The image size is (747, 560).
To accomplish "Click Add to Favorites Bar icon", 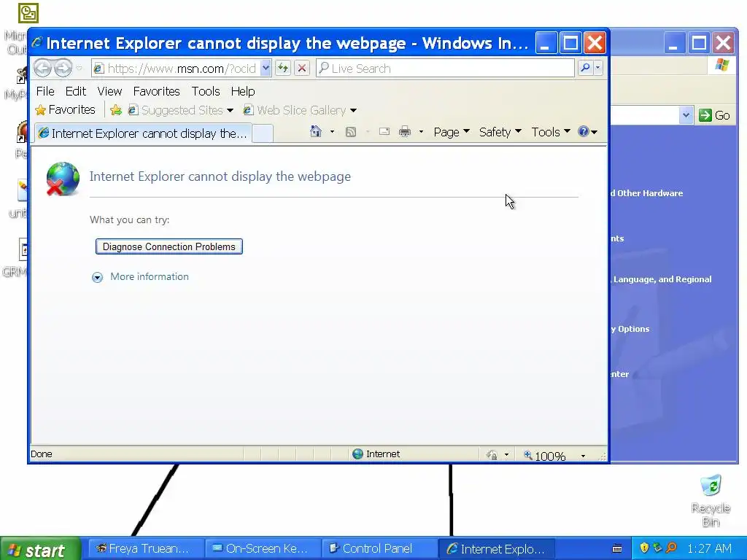I will tap(116, 111).
